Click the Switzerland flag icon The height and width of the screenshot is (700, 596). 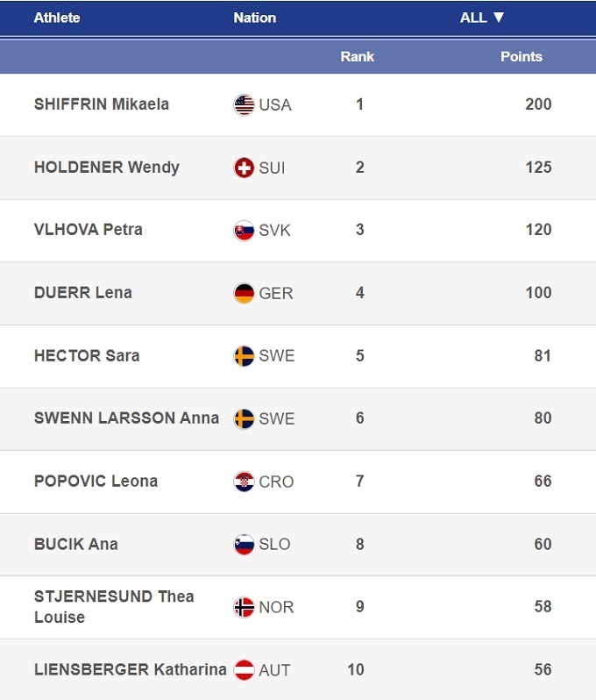[244, 168]
